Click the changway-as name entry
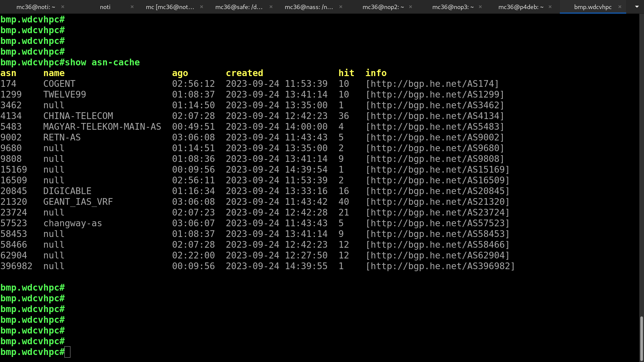The image size is (644, 362). [73, 223]
